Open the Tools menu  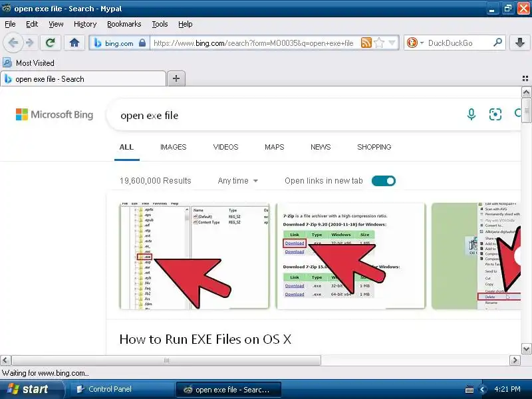(160, 24)
